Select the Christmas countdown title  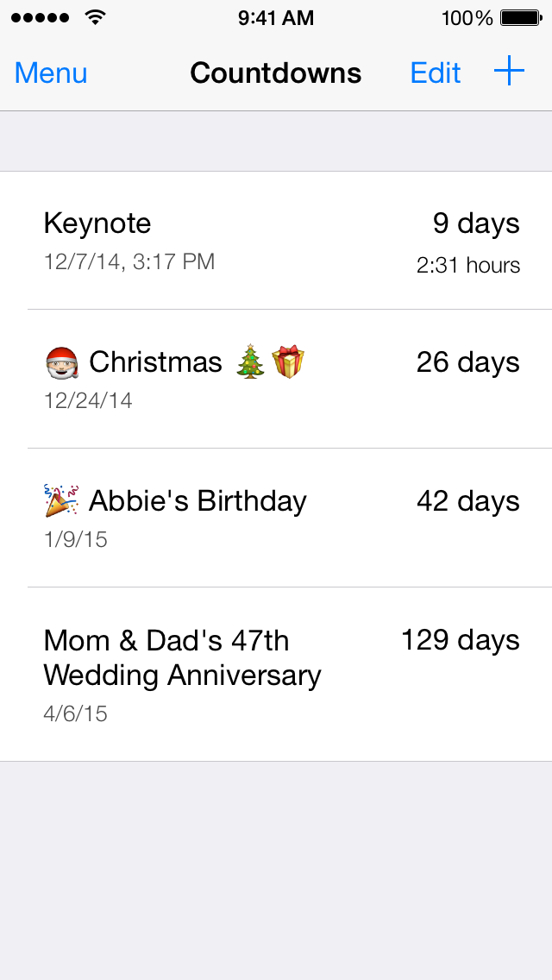(155, 362)
